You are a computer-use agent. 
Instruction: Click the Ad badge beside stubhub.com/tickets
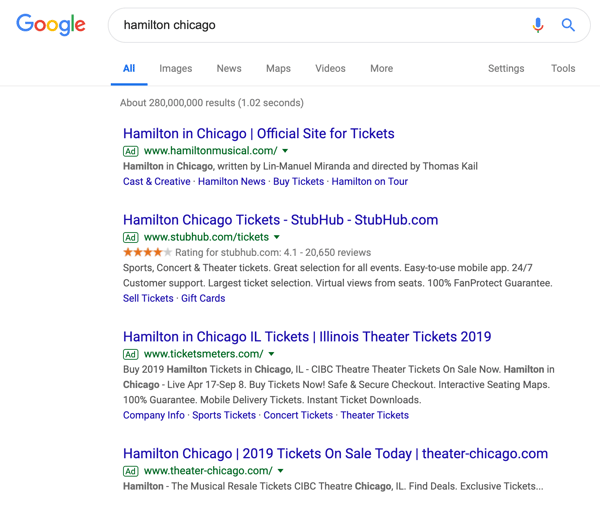pos(130,237)
